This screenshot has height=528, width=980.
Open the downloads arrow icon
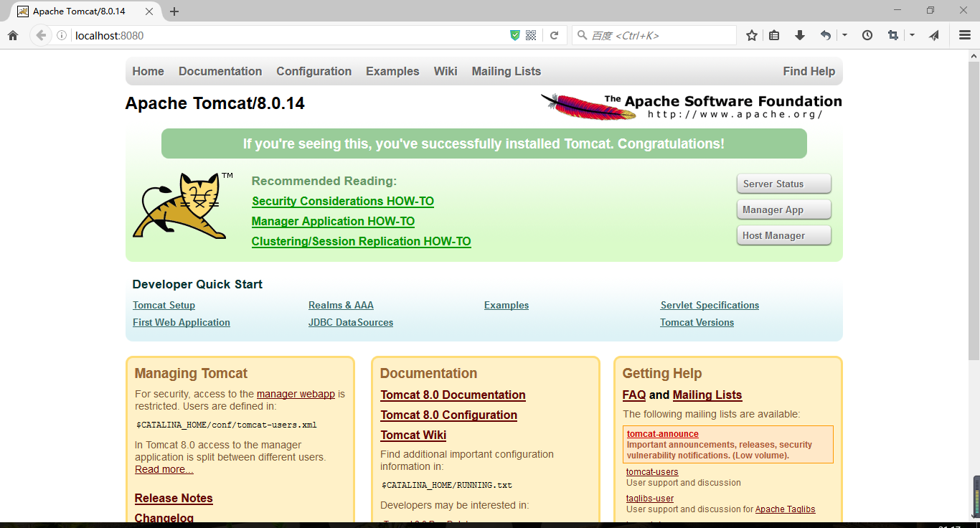(800, 35)
